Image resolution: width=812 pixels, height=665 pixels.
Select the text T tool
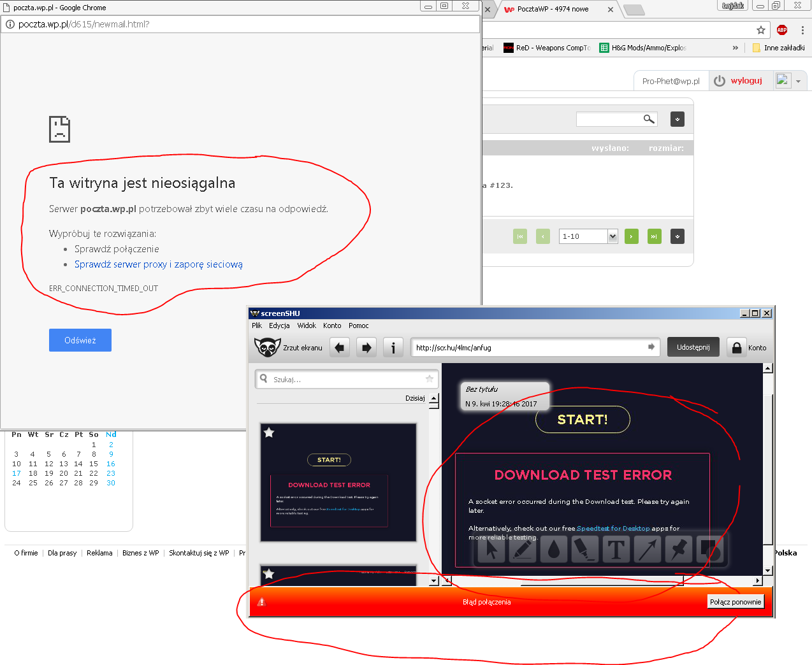(x=616, y=550)
